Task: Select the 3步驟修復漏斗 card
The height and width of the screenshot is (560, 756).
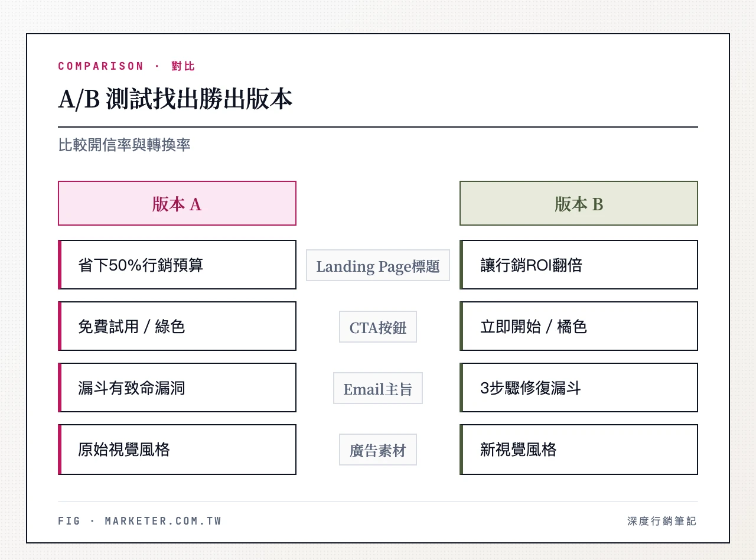Action: 579,388
